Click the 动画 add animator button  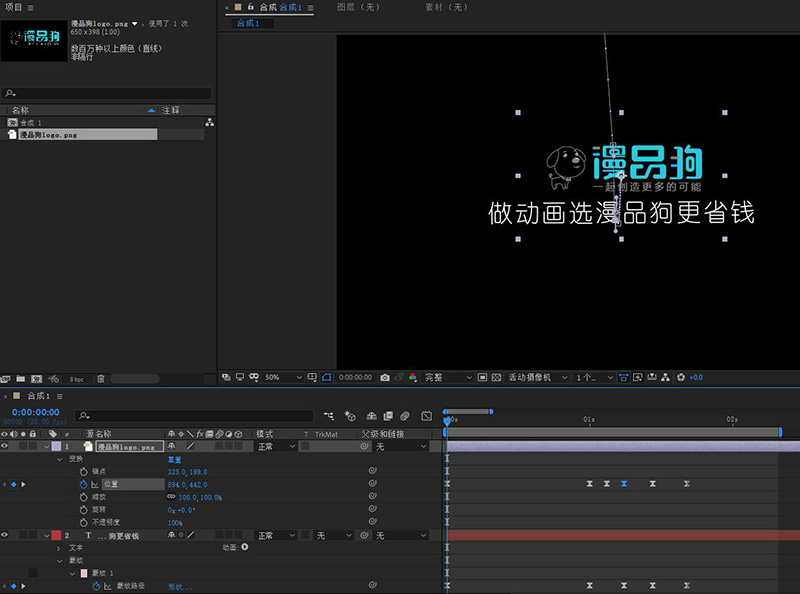[x=245, y=547]
